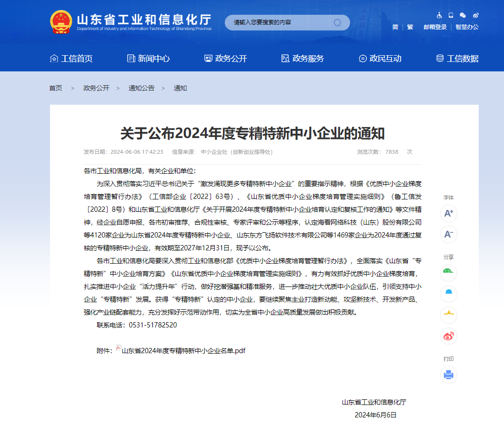Click the 分享 label in the sidebar
The image size is (504, 425).
448,257
